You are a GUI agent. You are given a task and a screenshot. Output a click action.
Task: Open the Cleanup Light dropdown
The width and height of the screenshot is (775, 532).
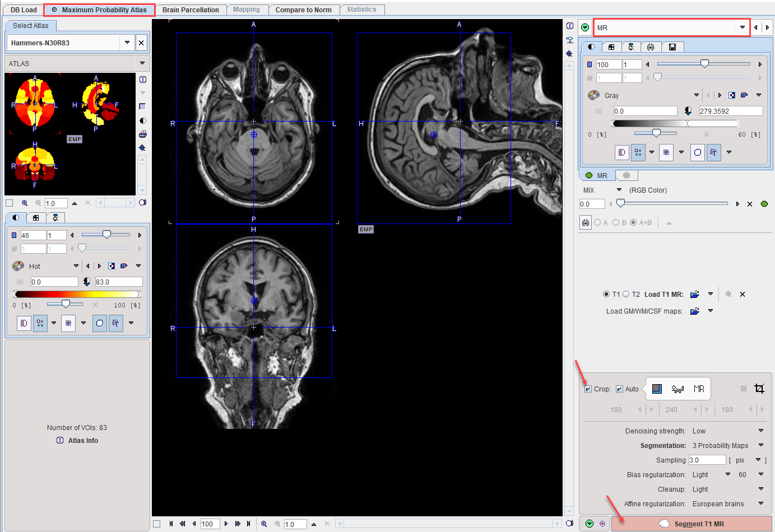[x=761, y=489]
